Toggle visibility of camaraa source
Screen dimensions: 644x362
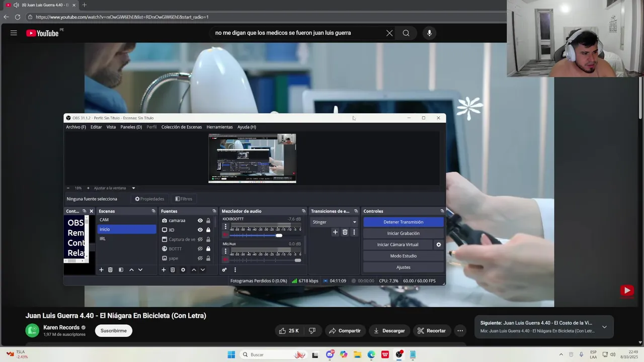(x=200, y=221)
